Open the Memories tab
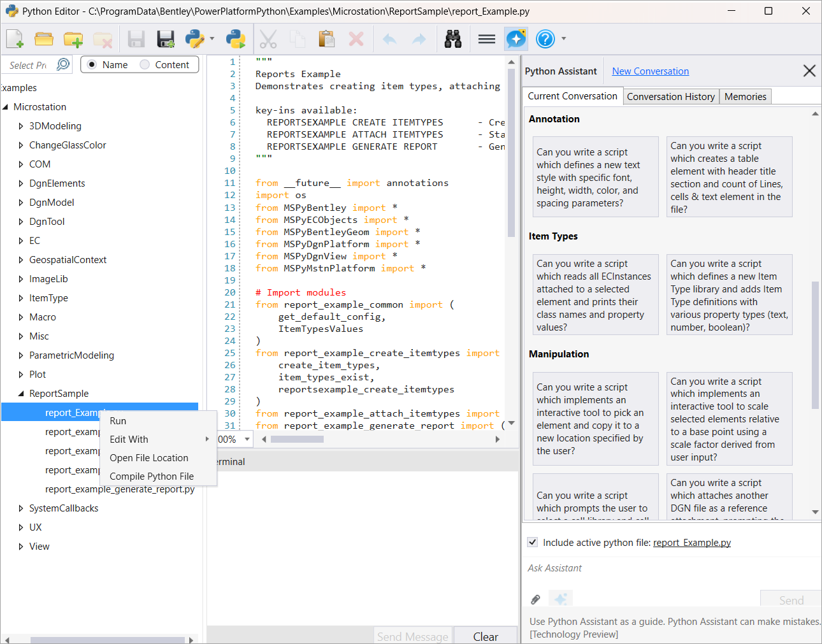822x644 pixels. 746,97
